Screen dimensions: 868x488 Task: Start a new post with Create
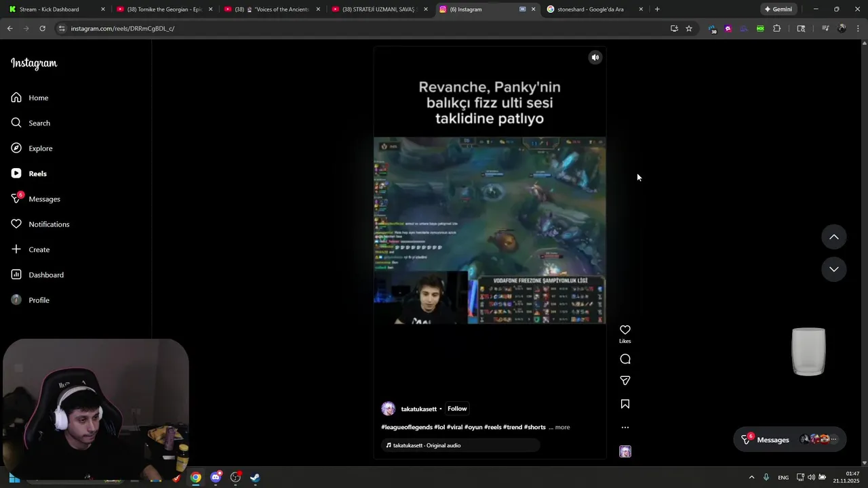31,249
